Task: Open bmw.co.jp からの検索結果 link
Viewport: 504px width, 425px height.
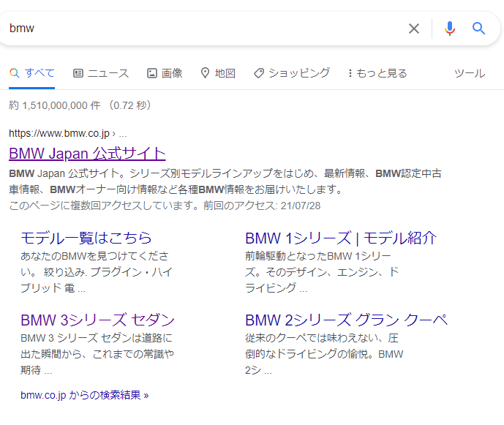Action: [x=85, y=395]
